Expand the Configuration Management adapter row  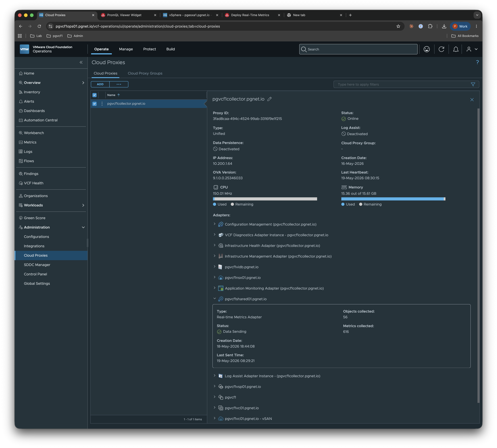(x=215, y=224)
